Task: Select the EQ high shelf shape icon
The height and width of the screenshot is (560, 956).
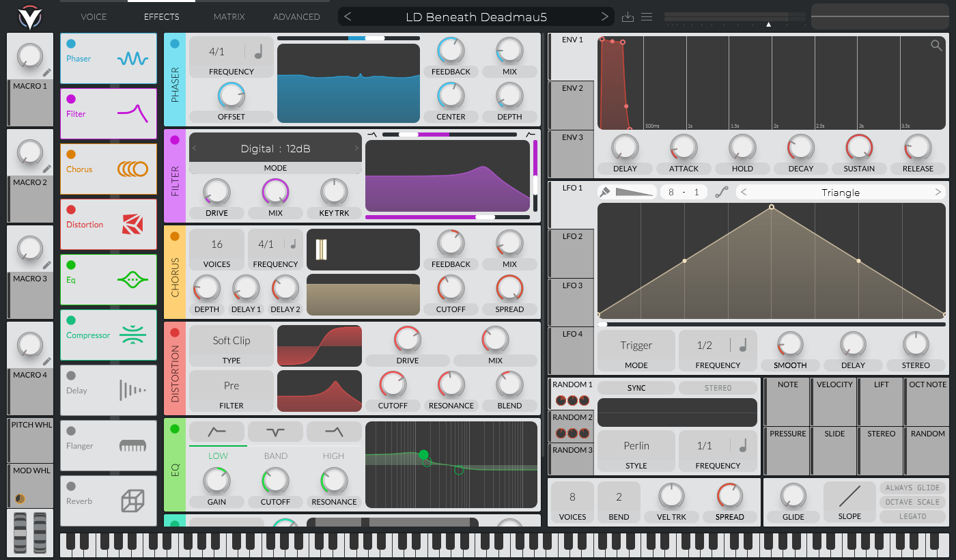Action: click(x=334, y=432)
